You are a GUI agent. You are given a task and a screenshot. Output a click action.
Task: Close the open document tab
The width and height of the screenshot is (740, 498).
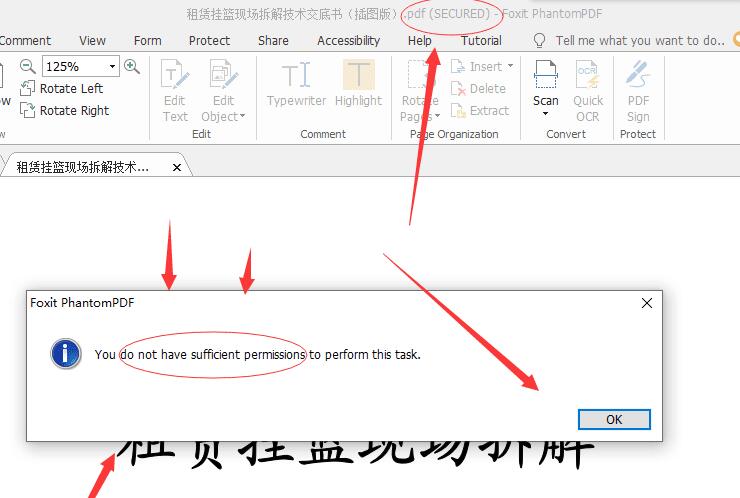(177, 167)
